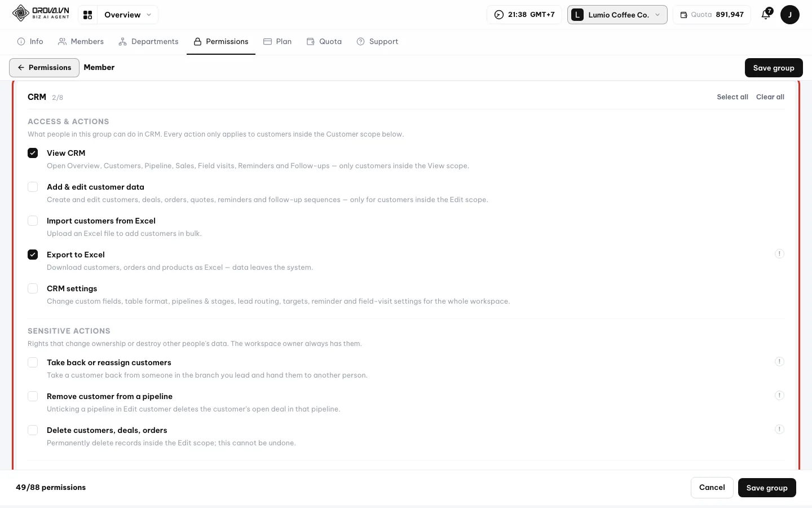Switch to the Info tab
Screen dimensions: 812x508
point(30,42)
